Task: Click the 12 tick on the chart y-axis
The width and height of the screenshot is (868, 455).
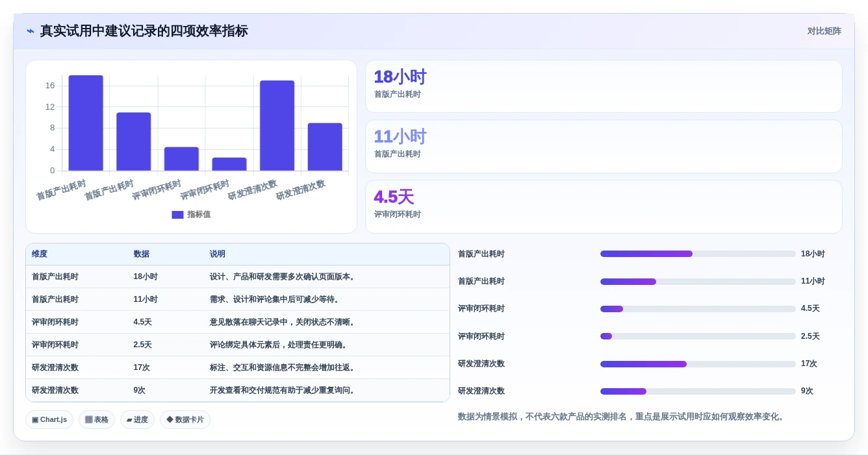Action: [x=50, y=106]
